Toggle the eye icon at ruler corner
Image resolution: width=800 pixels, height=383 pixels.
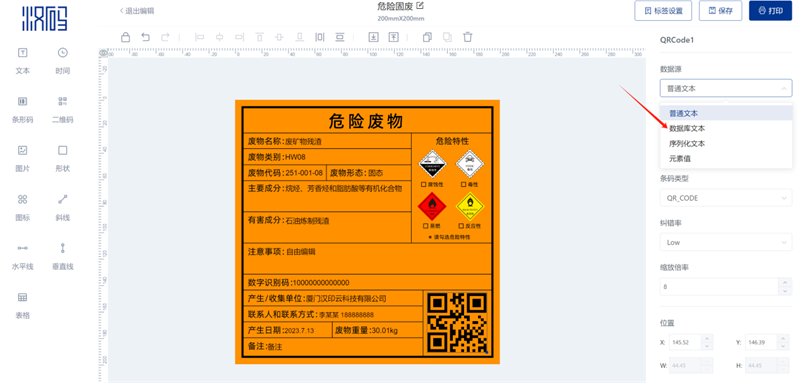[x=103, y=53]
